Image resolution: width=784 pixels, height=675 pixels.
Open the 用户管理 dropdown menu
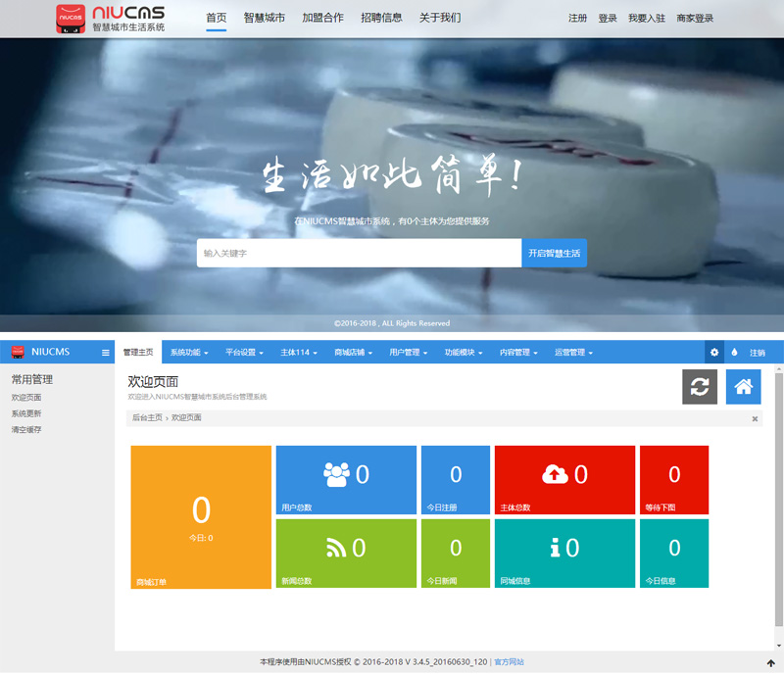pos(409,353)
